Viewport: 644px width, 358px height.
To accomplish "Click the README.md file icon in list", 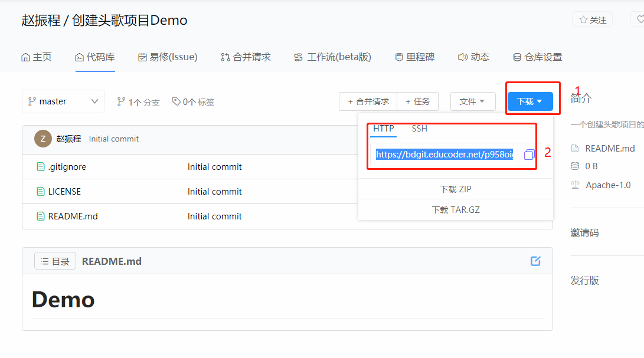I will click(x=41, y=216).
